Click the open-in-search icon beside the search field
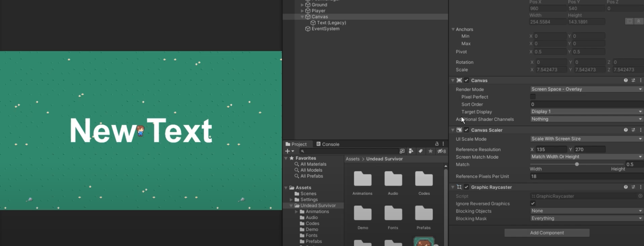The image size is (644, 246). pos(402,151)
